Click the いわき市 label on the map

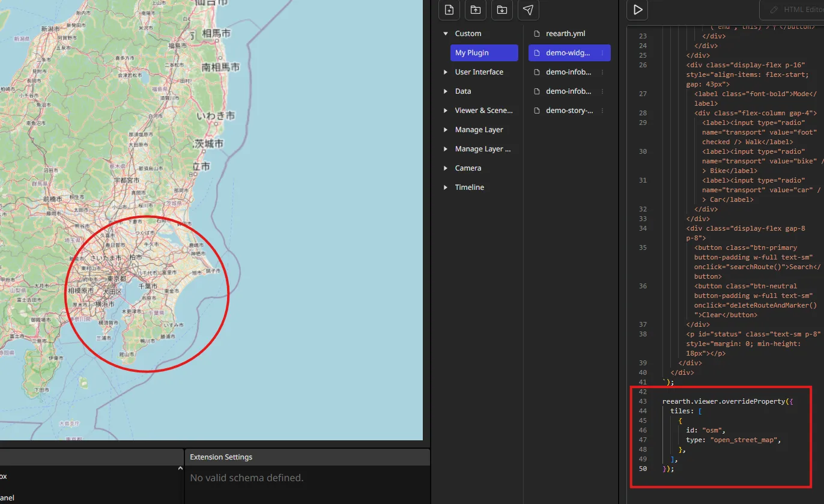click(216, 115)
